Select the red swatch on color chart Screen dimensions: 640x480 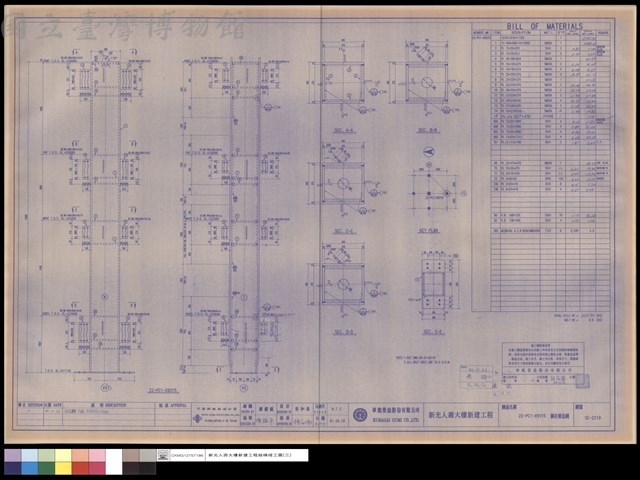[80, 468]
